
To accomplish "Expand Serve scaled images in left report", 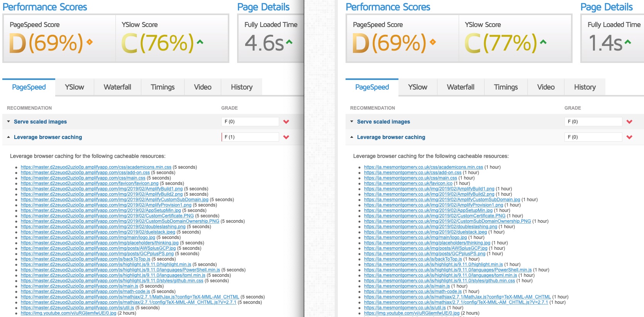I will [x=40, y=122].
